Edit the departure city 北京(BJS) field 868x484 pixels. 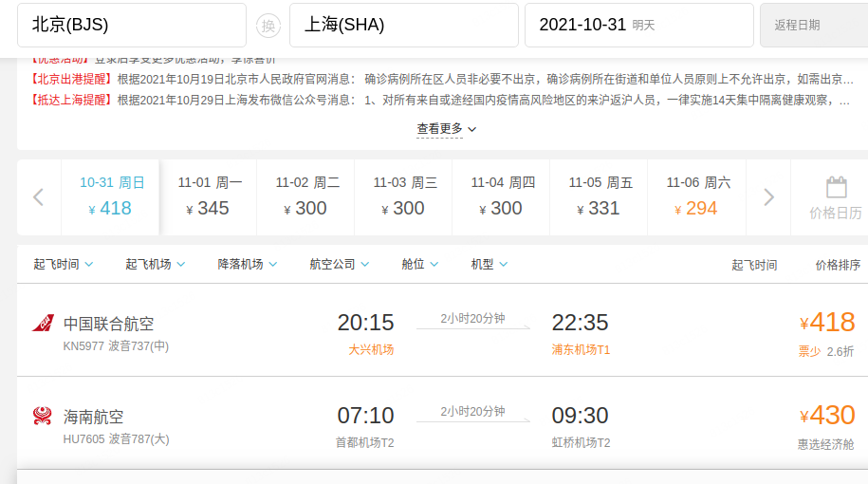(x=132, y=25)
